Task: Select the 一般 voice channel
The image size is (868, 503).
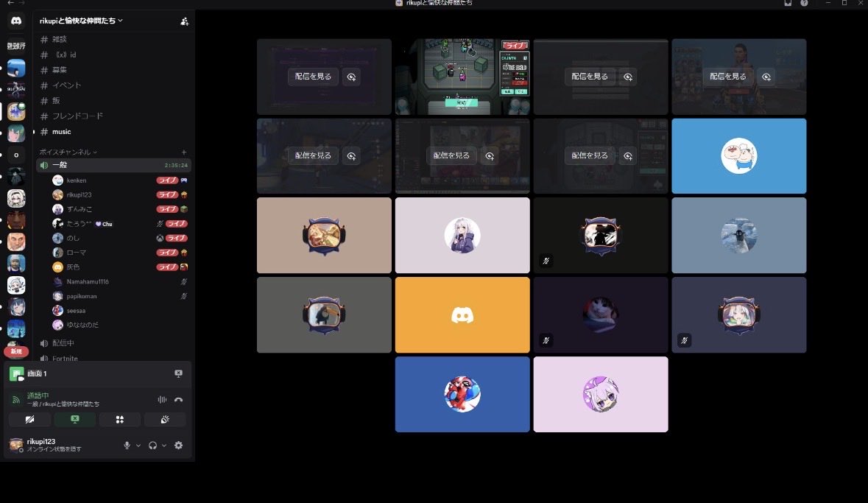Action: pyautogui.click(x=113, y=165)
